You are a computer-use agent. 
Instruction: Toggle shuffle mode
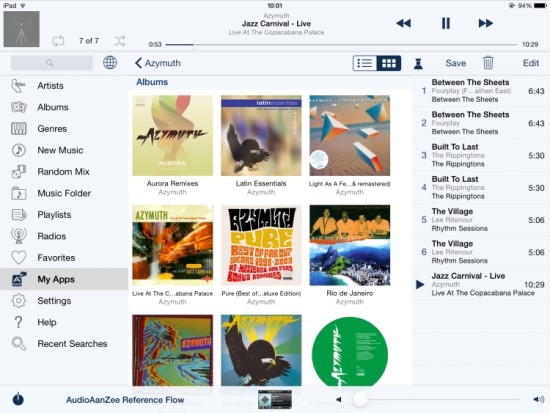click(119, 41)
